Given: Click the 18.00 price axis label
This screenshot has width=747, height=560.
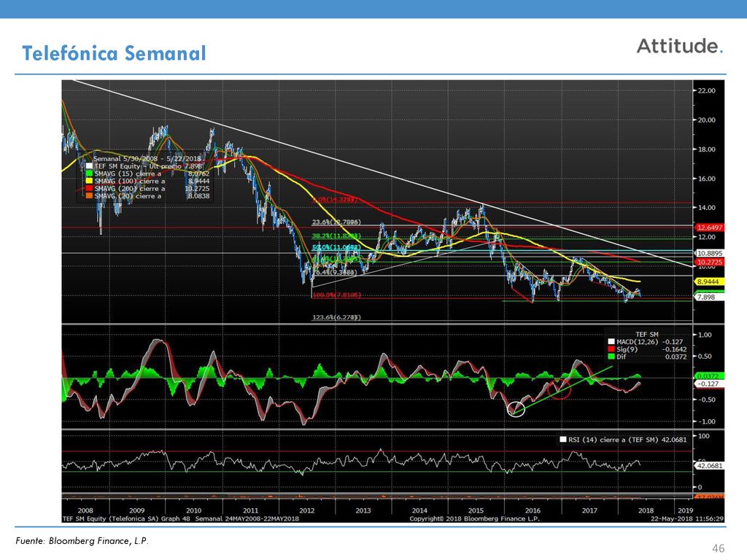Looking at the screenshot, I should point(706,149).
